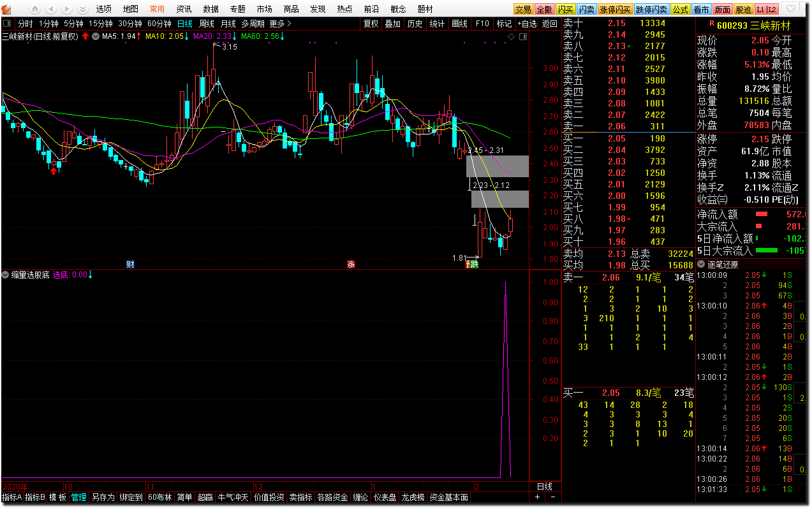Click the double-chevron down icon in top bar
The height and width of the screenshot is (508, 812).
(82, 9)
